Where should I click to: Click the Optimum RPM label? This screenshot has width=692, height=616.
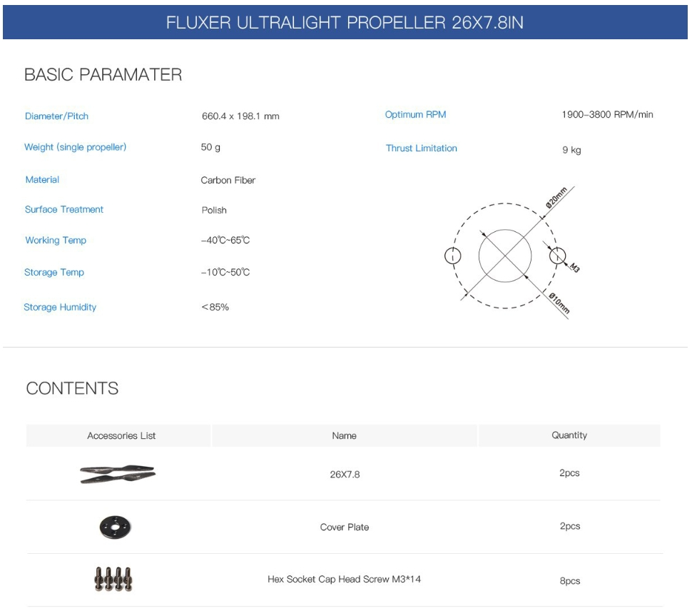(415, 114)
